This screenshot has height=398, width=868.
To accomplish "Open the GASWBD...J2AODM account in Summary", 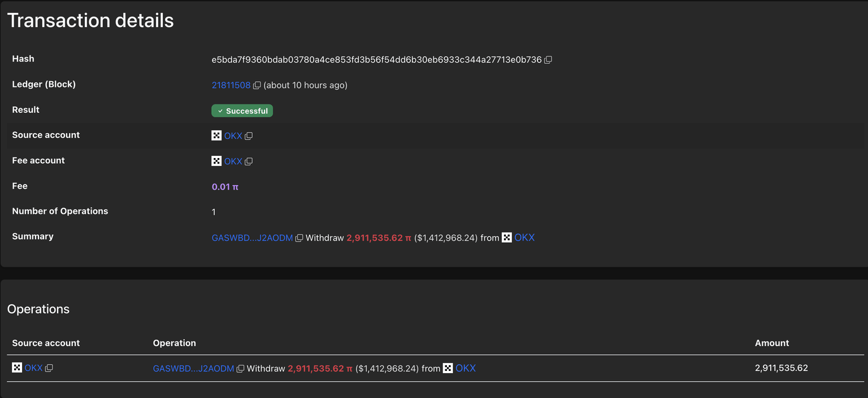I will [x=252, y=238].
